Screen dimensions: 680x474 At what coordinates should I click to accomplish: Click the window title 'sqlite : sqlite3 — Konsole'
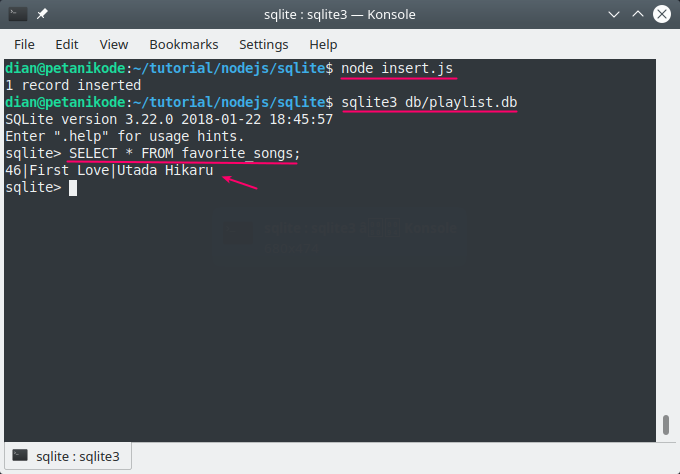340,14
